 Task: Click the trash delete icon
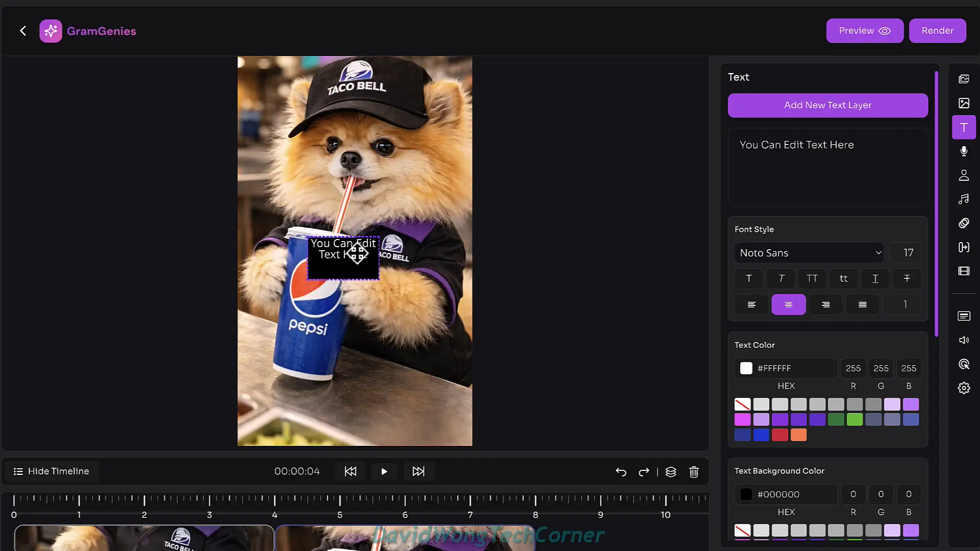[694, 472]
